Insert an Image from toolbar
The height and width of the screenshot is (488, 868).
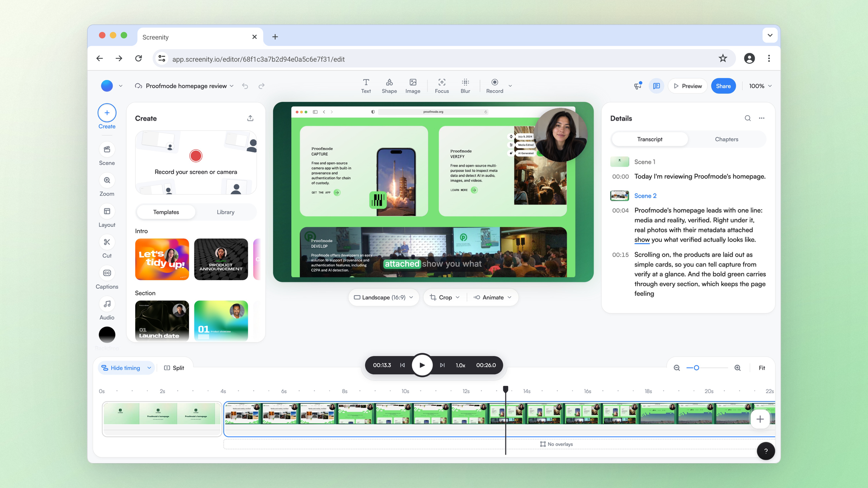(413, 86)
